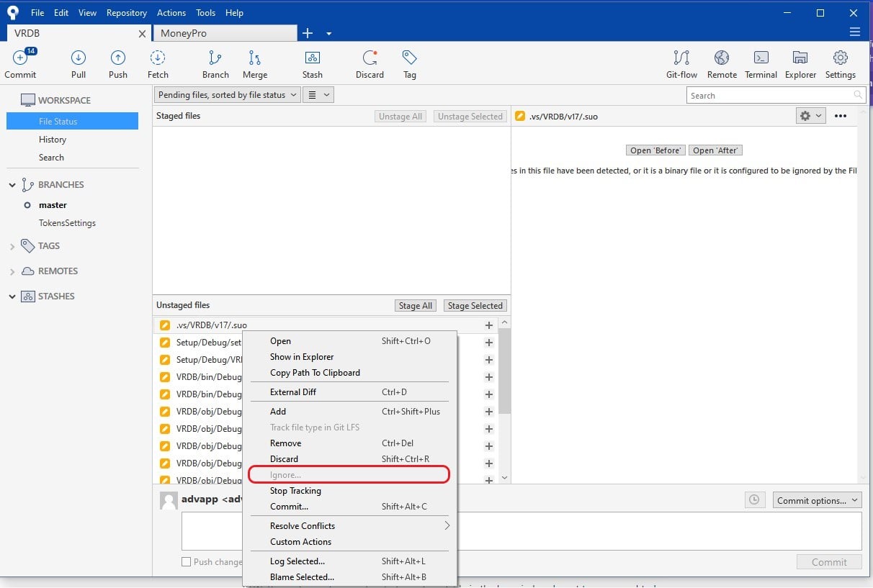Viewport: 873px width, 588px height.
Task: Click the Tag toolbar icon
Action: 410,58
